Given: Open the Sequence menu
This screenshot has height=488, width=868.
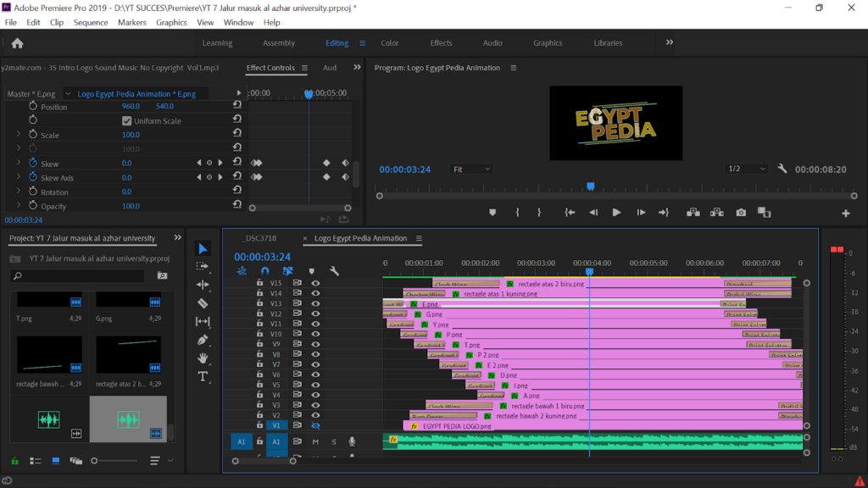Looking at the screenshot, I should [90, 23].
